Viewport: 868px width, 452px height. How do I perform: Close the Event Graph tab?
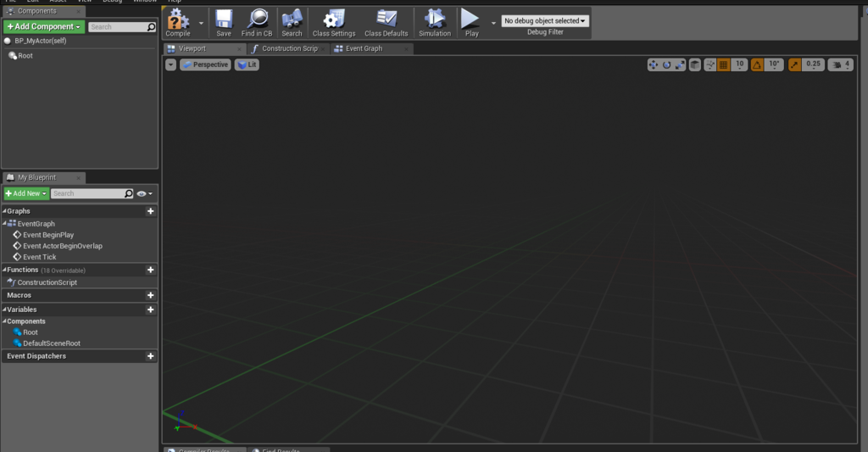pyautogui.click(x=406, y=48)
